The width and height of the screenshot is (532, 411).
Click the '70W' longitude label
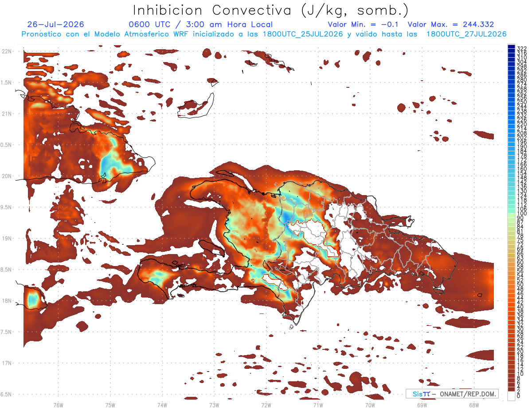point(370,405)
